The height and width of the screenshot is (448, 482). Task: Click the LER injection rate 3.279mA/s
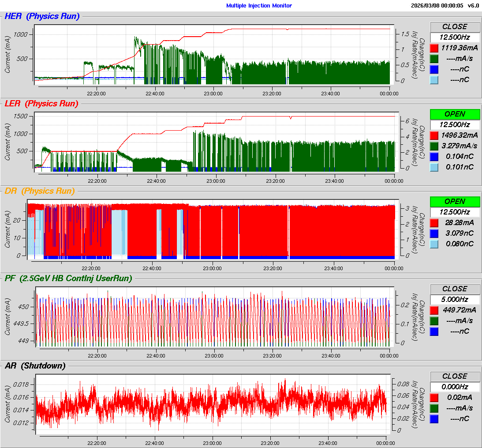460,146
